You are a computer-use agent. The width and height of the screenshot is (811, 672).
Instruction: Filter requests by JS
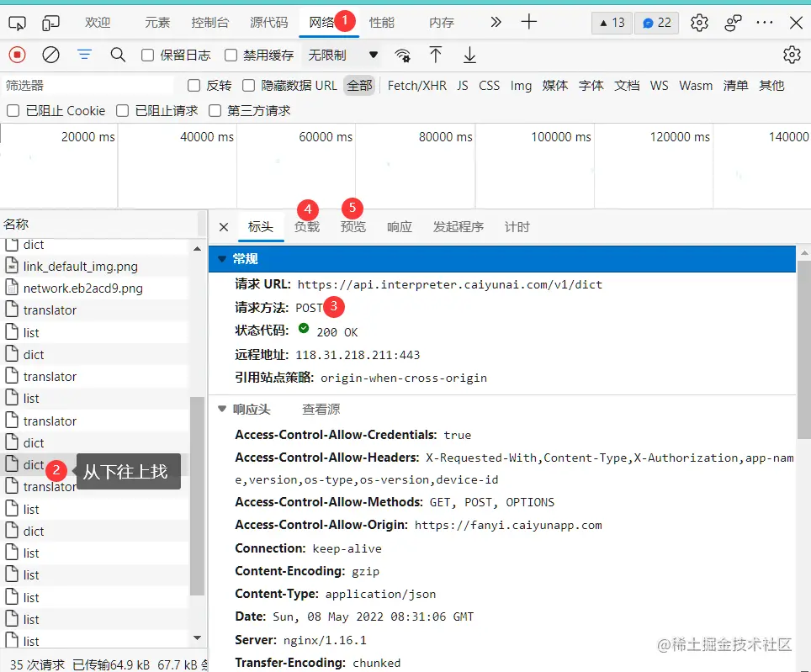tap(463, 85)
